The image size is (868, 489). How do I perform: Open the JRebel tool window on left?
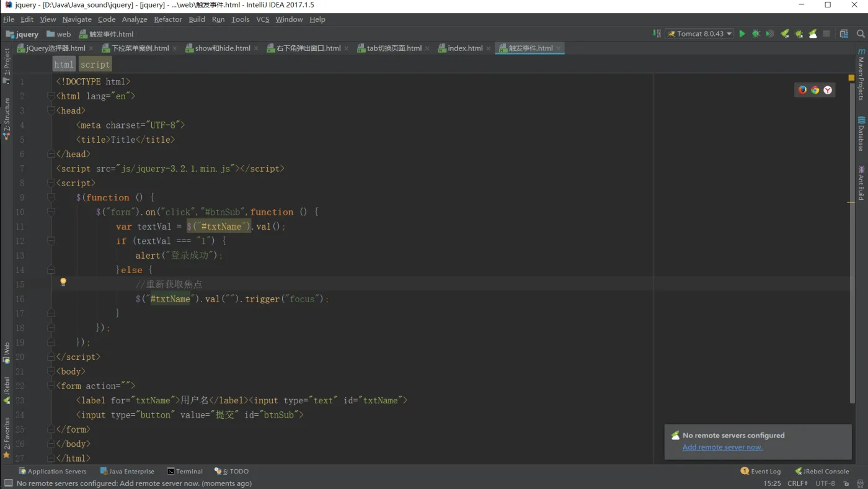(7, 390)
